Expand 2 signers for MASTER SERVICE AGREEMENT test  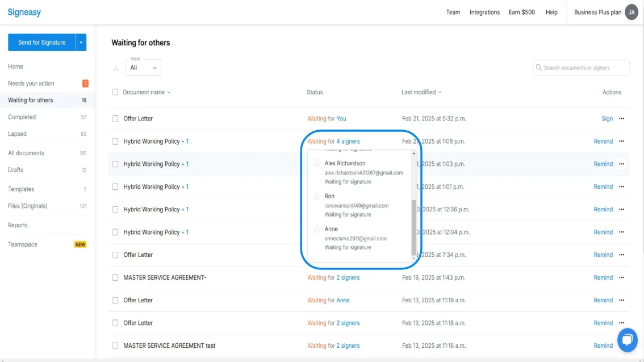click(x=348, y=346)
